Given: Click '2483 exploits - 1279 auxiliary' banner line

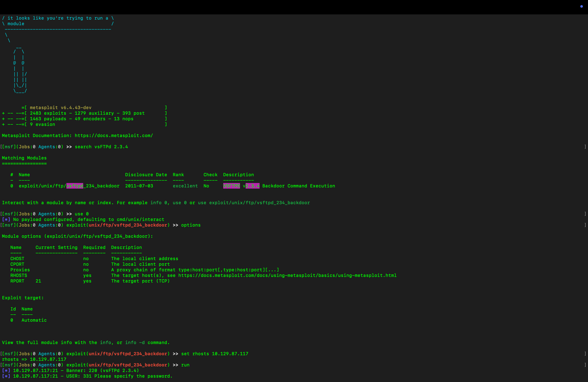Looking at the screenshot, I should point(87,113).
